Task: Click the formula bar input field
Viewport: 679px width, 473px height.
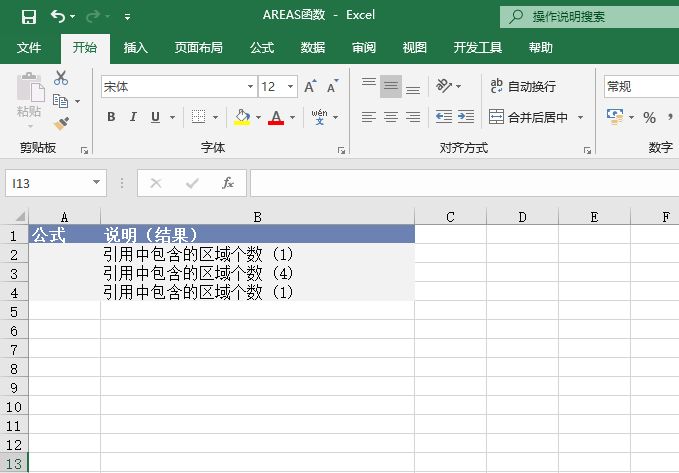Action: pos(460,183)
